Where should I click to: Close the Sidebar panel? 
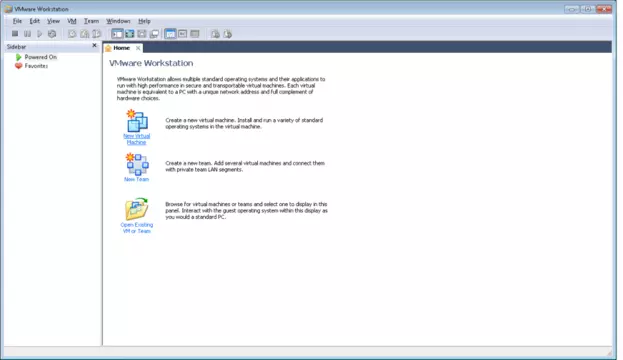coord(94,46)
